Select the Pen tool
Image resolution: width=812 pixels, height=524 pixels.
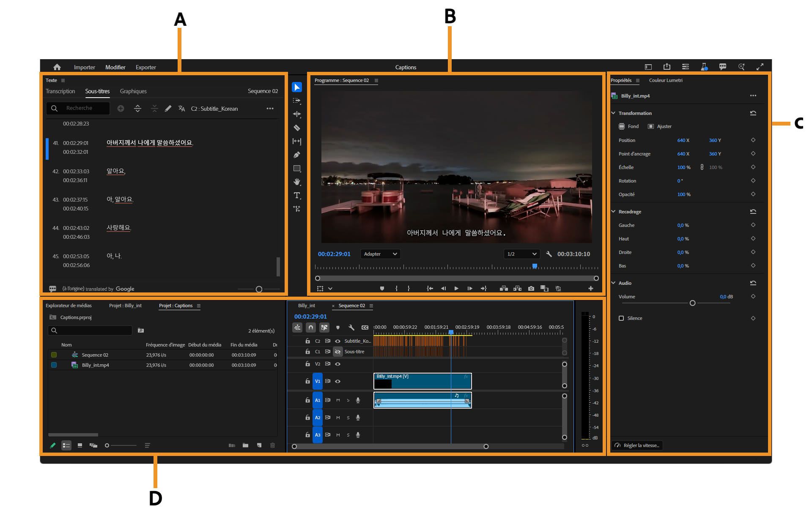[x=297, y=155]
